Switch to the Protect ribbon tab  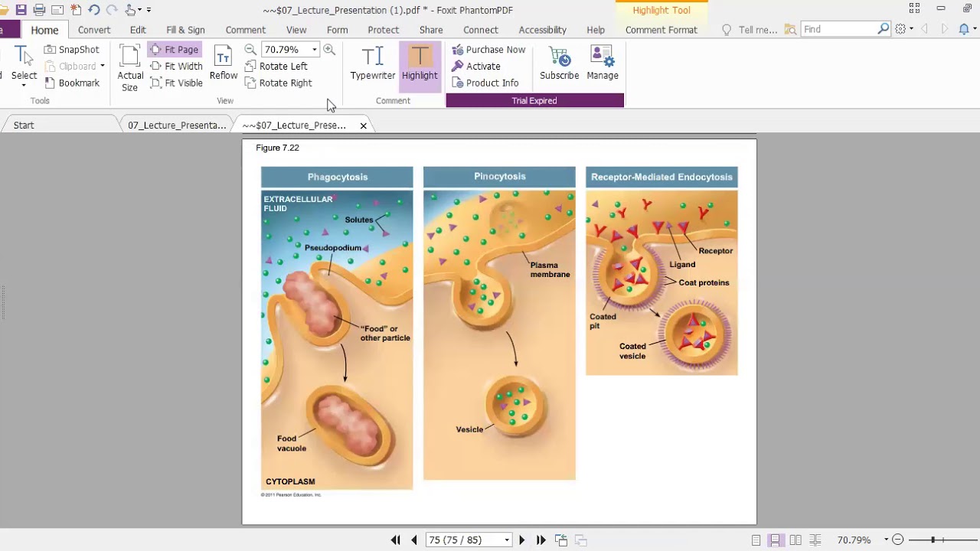[384, 30]
